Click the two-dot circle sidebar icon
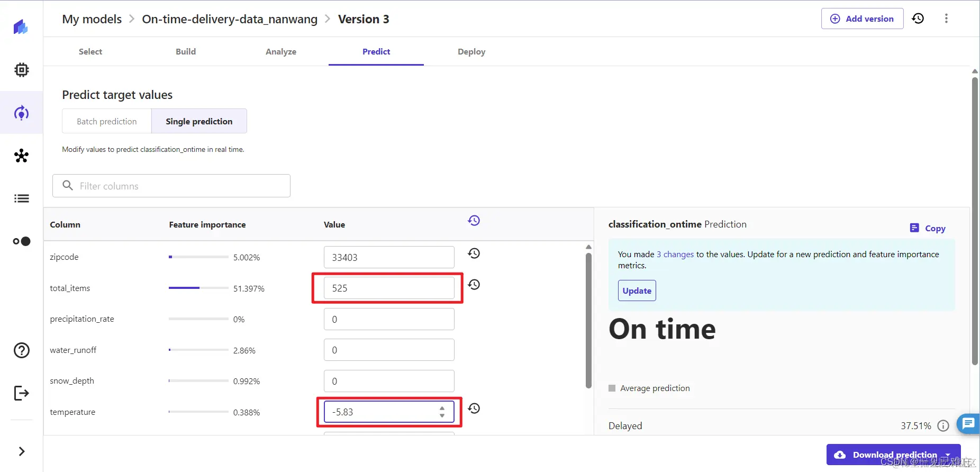 pyautogui.click(x=22, y=241)
